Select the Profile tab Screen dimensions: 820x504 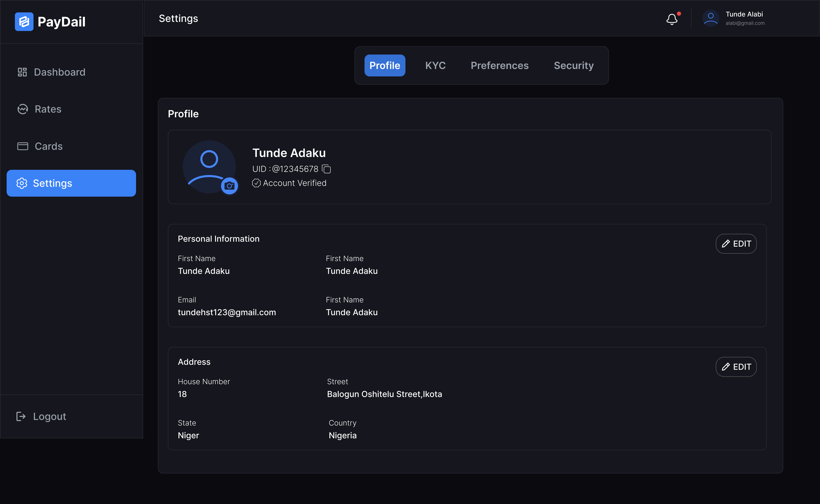pos(385,65)
